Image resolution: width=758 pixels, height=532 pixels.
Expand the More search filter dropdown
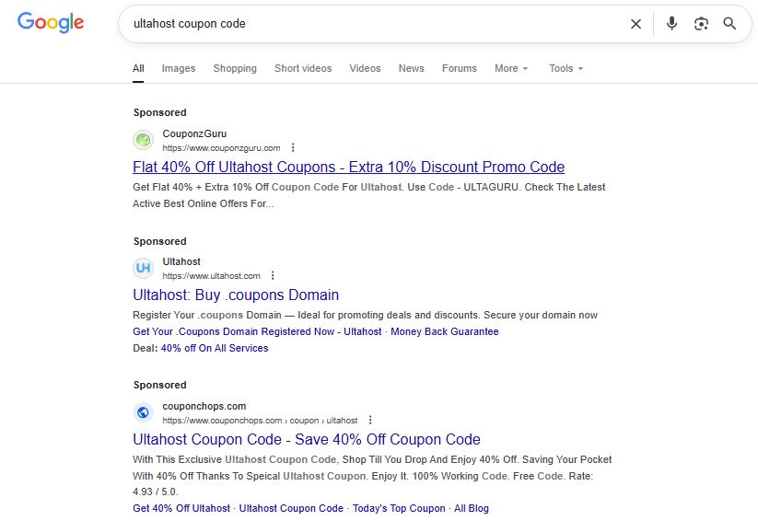click(x=511, y=68)
